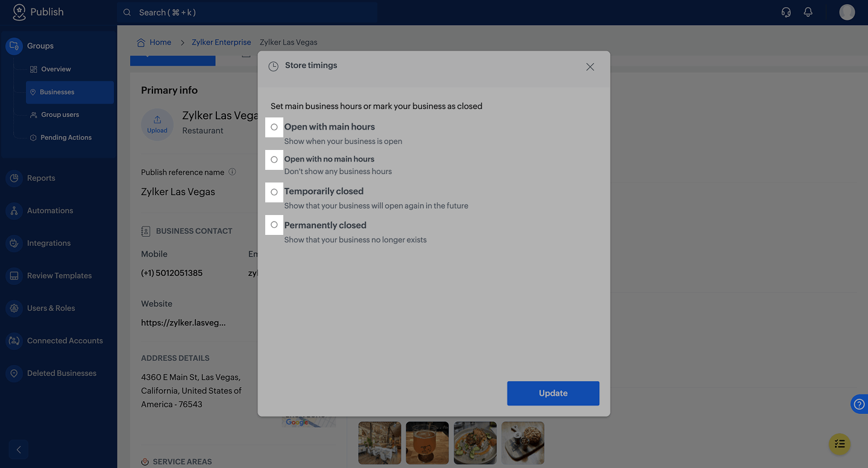The height and width of the screenshot is (468, 868).
Task: Click the Overview grid icon
Action: pos(34,69)
